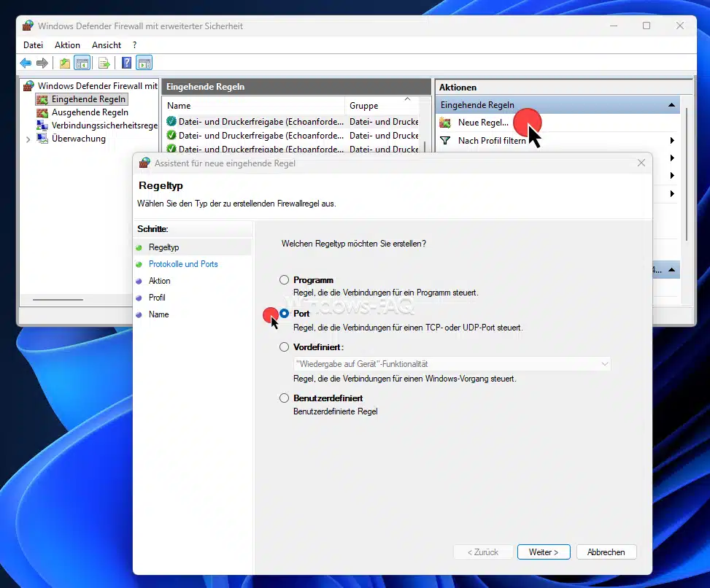Choose the Benutzerdefiniert radio option
This screenshot has height=588, width=710.
pos(284,398)
